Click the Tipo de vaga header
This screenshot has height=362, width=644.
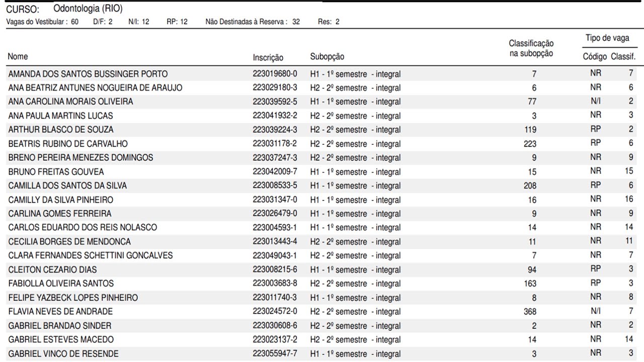click(607, 38)
